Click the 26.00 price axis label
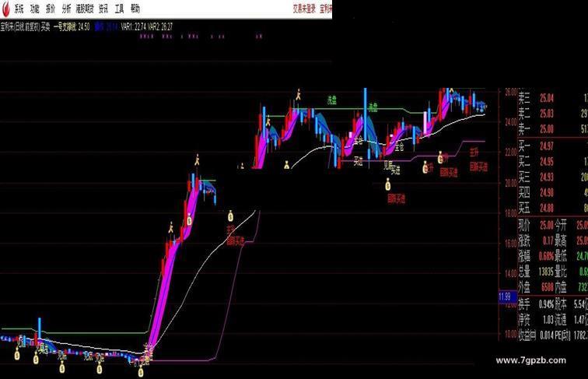The image size is (588, 379). (x=510, y=93)
